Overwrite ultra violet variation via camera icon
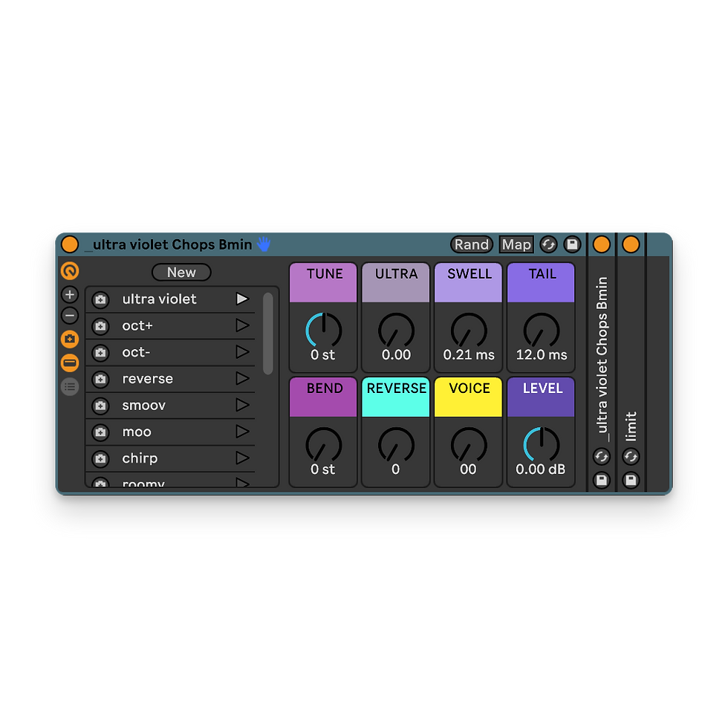 tap(100, 300)
